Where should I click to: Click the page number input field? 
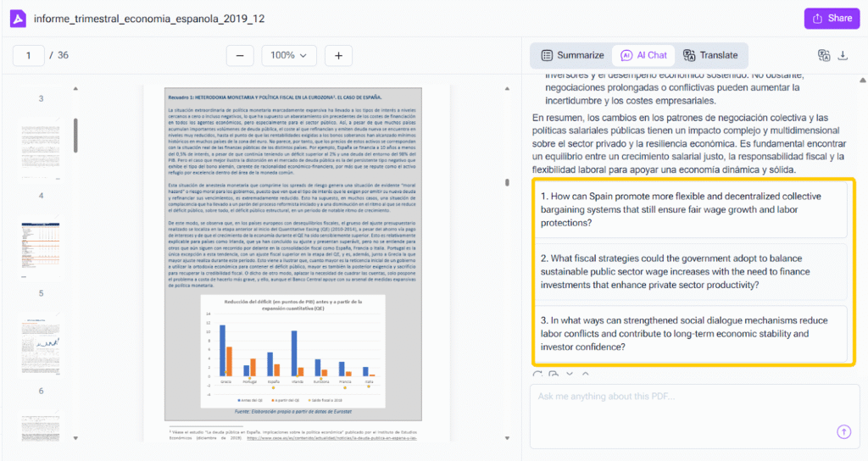tap(29, 56)
